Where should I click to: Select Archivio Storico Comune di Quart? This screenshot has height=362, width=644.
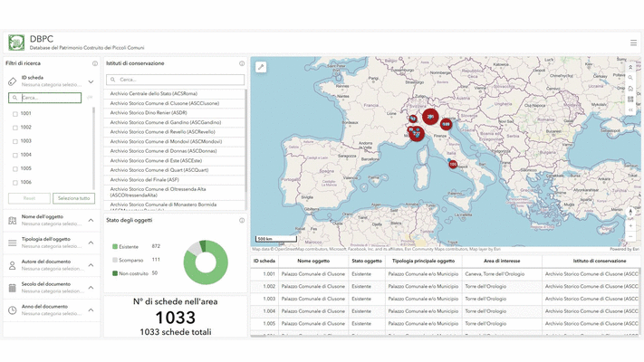pos(174,170)
